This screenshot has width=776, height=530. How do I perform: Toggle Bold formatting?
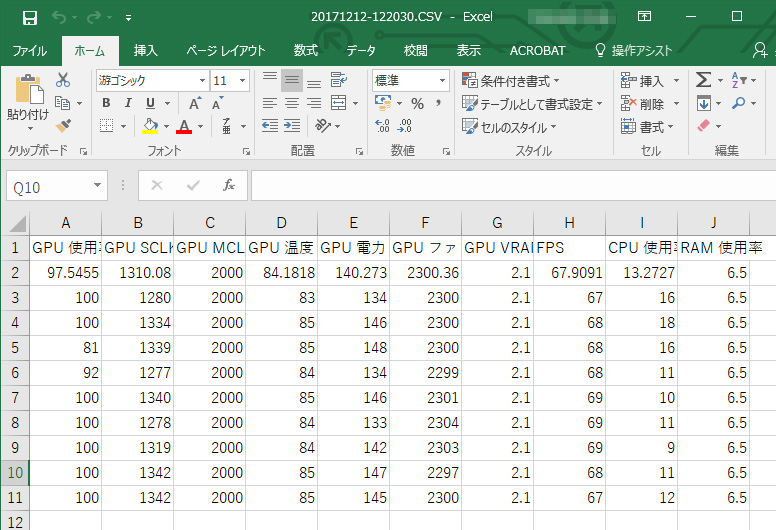pyautogui.click(x=106, y=104)
